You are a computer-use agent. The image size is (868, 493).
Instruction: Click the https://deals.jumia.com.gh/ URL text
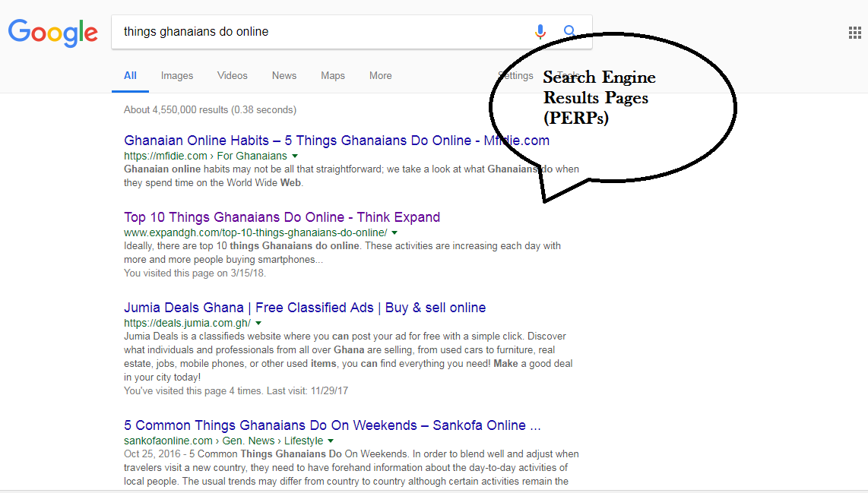click(187, 323)
